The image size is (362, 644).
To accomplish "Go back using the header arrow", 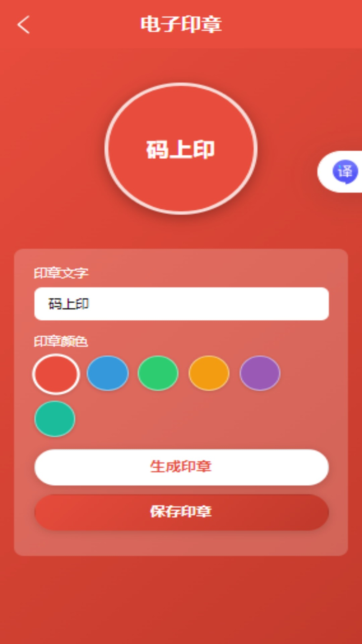I will tap(23, 24).
